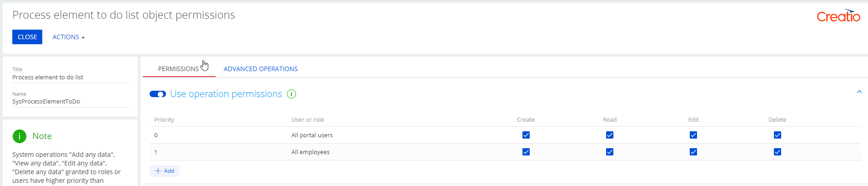
Task: Add a new permission row
Action: click(x=165, y=171)
